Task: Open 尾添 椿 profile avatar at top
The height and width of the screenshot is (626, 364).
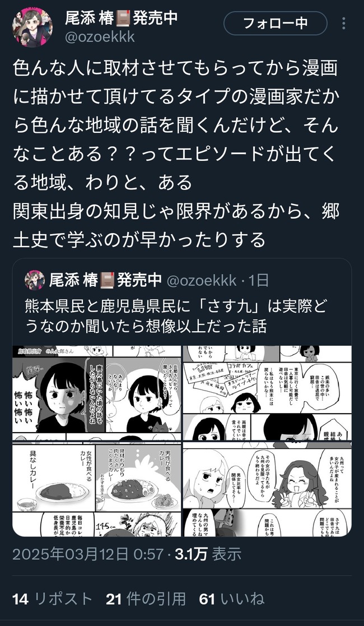Action: 32,27
